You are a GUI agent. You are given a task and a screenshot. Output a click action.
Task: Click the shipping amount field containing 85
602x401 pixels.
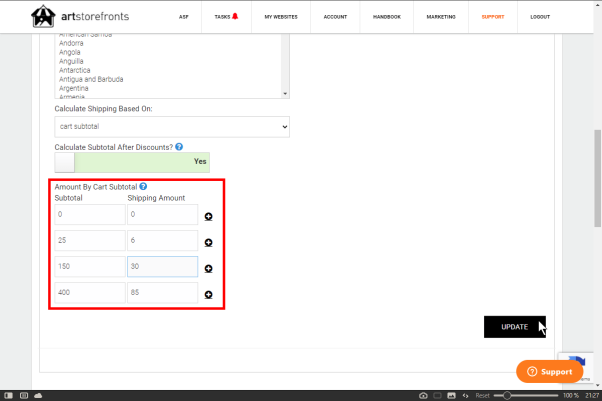[x=162, y=293]
